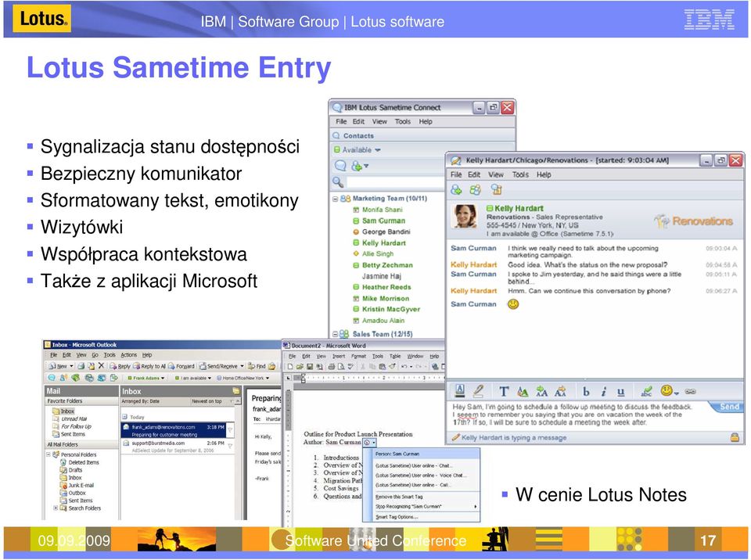The height and width of the screenshot is (560, 751).
Task: Click the delete X icon in Outlook toolbar
Action: (x=101, y=365)
